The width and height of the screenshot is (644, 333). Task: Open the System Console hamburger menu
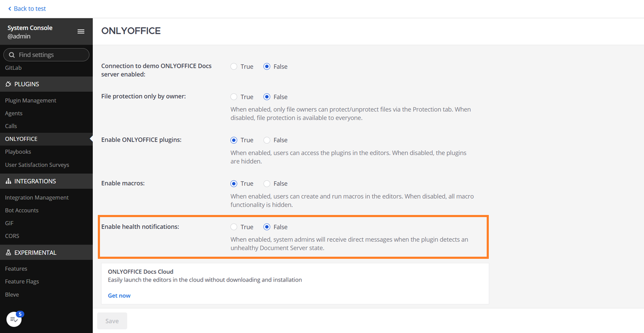(x=81, y=32)
